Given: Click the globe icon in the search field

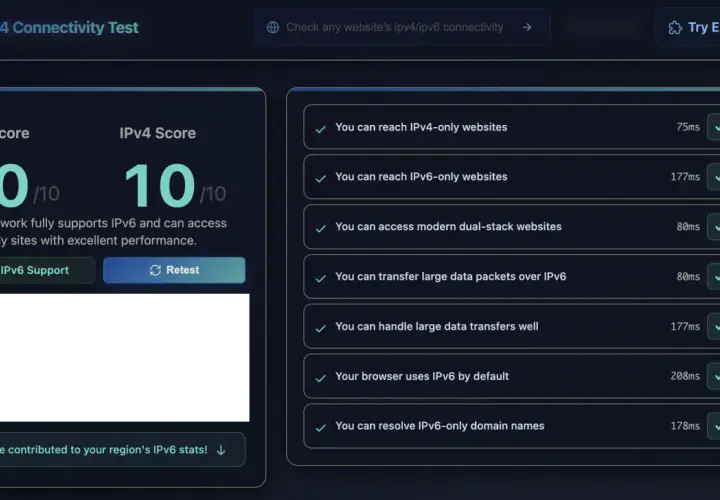Looking at the screenshot, I should coord(273,28).
